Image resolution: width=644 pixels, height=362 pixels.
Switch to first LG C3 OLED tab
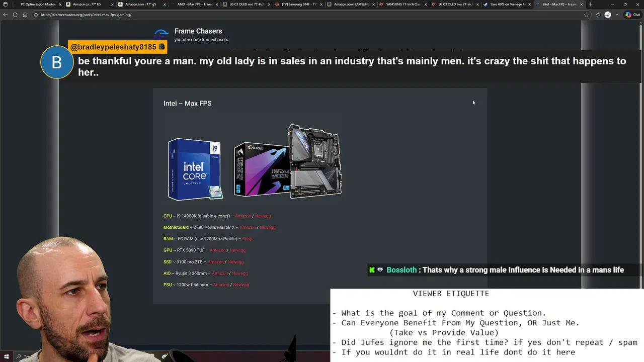tap(246, 5)
